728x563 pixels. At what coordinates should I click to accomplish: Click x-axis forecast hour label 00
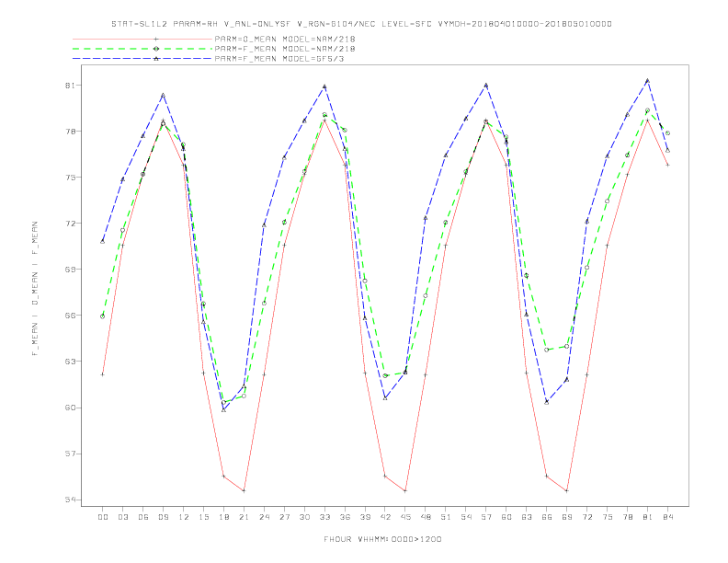[x=103, y=517]
